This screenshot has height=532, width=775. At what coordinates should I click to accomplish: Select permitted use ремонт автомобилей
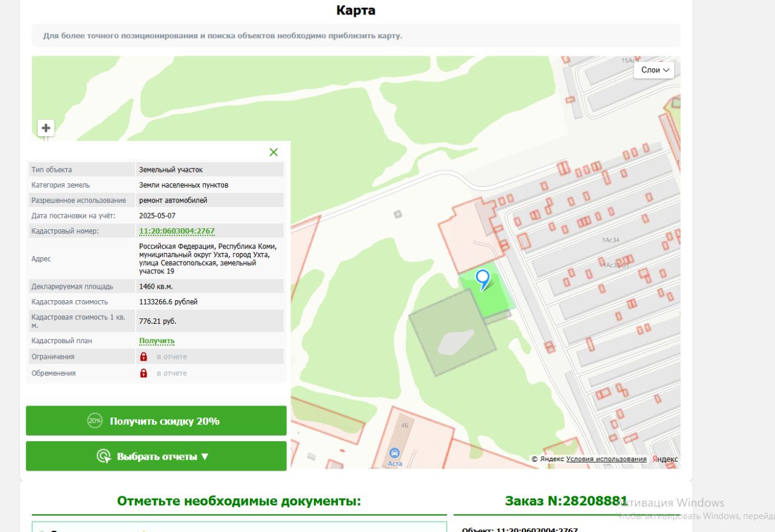173,200
